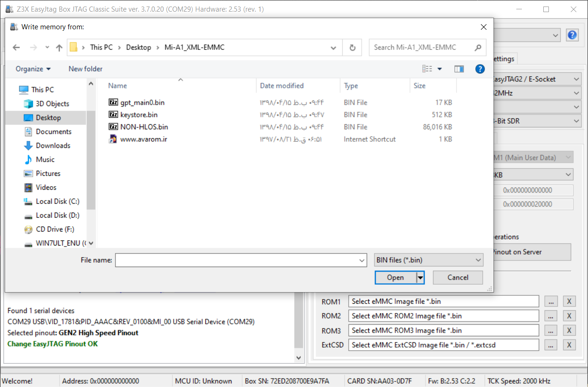
Task: Clear ROM1 file selection X button
Action: [569, 301]
